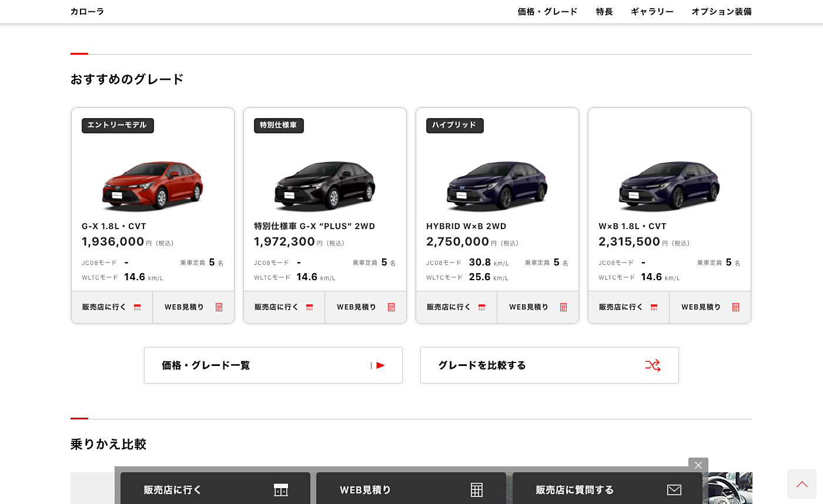The height and width of the screenshot is (504, 823).
Task: Click 乗りかえ比較 heading
Action: pyautogui.click(x=108, y=444)
